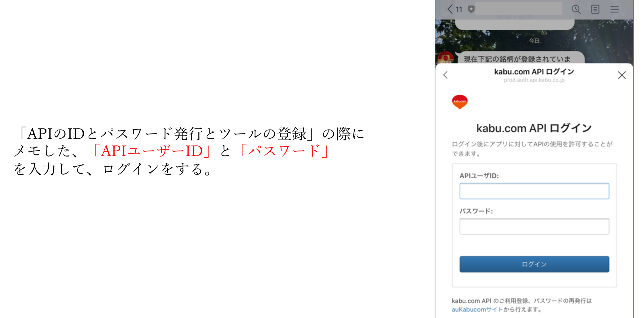Tap the blurred chat title in header
This screenshot has height=318, width=644.
tap(519, 9)
